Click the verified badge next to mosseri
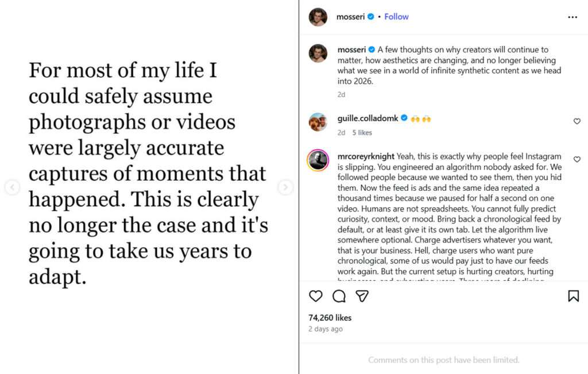 point(370,17)
